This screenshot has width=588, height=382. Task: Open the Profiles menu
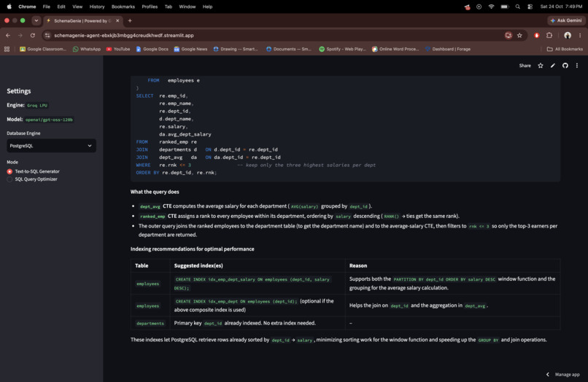150,7
